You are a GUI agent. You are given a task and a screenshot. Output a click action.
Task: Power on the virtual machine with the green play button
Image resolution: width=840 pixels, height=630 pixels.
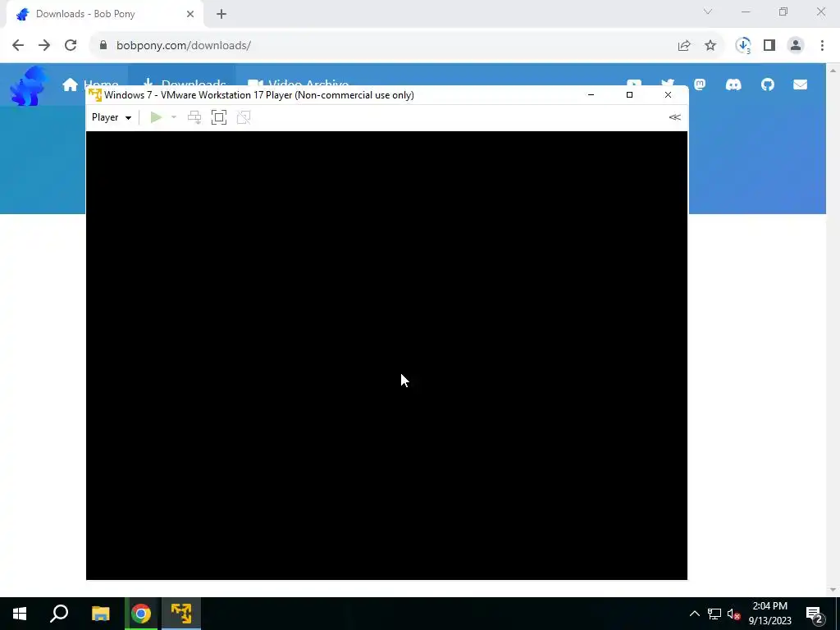[156, 117]
